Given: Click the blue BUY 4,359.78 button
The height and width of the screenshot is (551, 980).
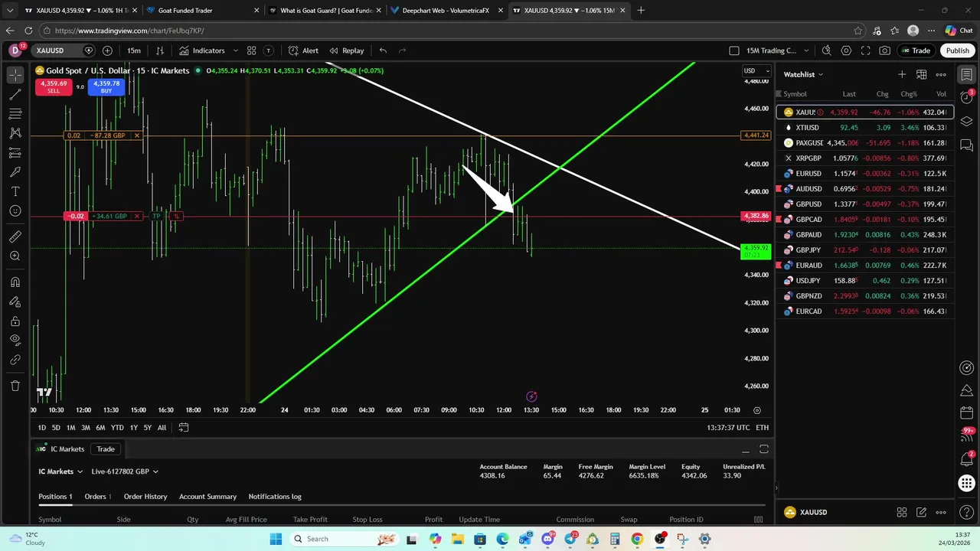Looking at the screenshot, I should click(106, 86).
